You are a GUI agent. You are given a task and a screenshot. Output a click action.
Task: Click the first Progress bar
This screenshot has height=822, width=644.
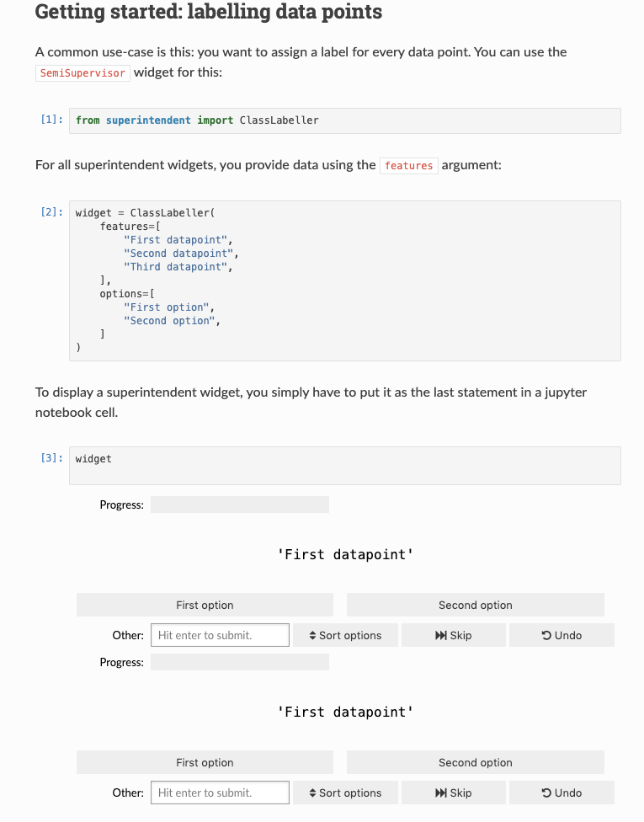coord(240,504)
